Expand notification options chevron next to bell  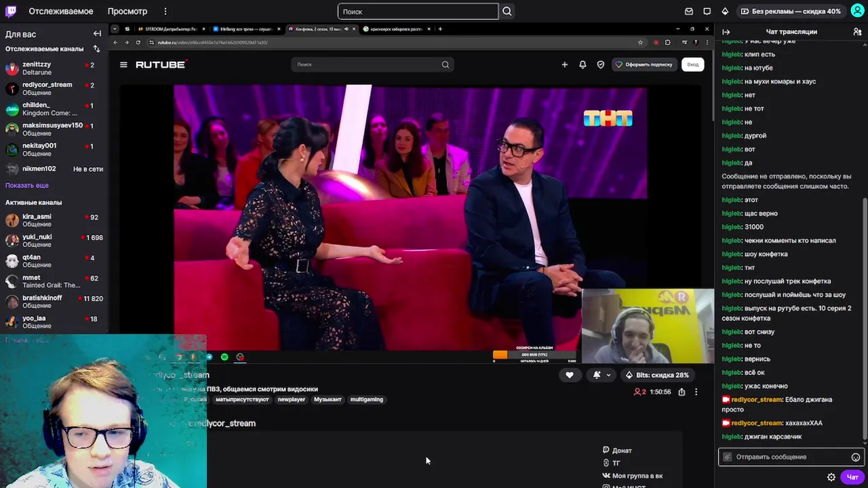[608, 375]
